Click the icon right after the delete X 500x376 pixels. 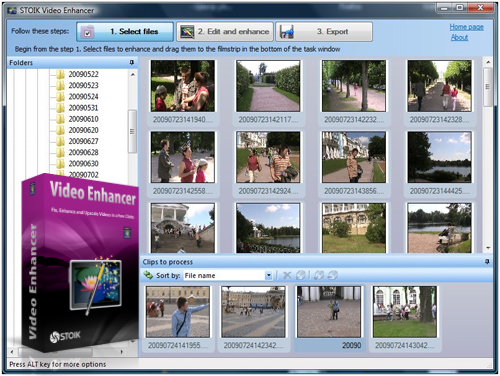(301, 275)
